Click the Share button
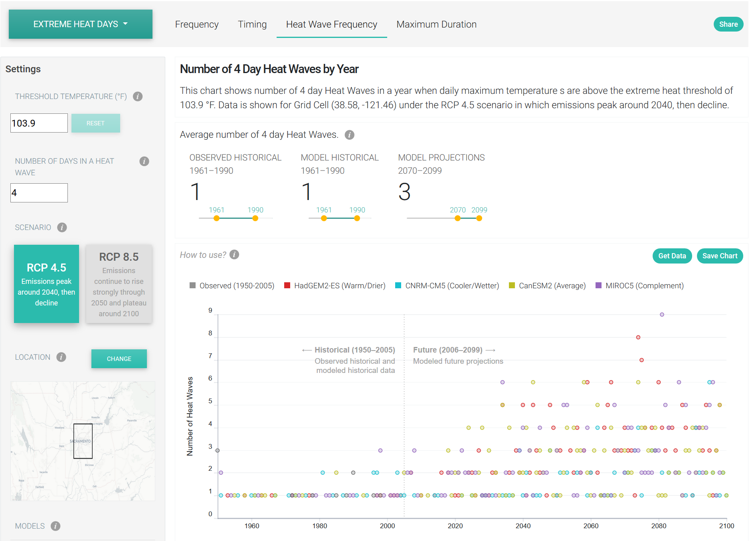The height and width of the screenshot is (541, 756). coord(728,24)
